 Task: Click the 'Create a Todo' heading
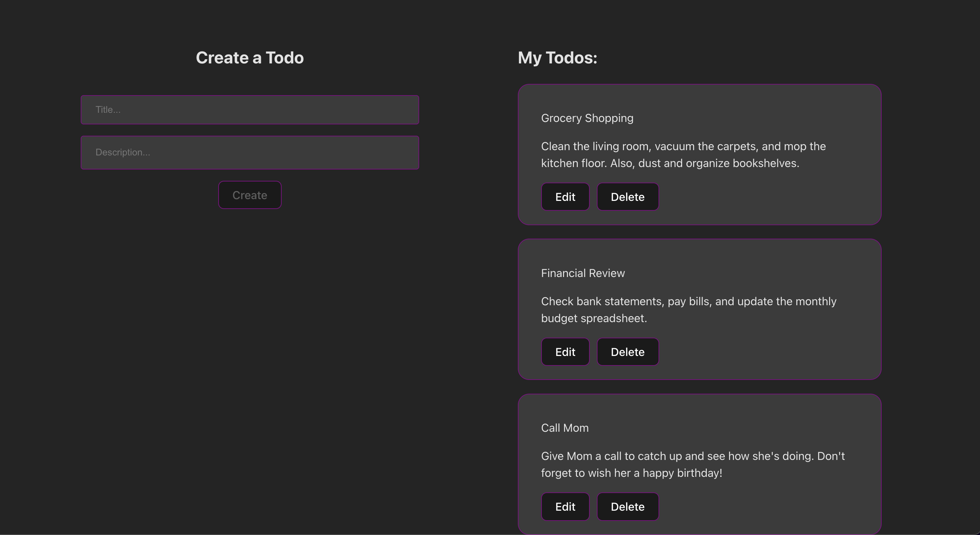click(250, 58)
